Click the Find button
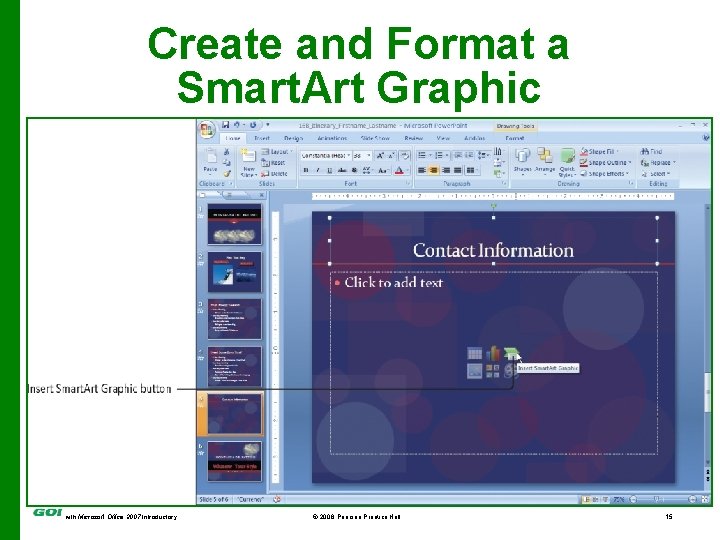 click(x=651, y=152)
